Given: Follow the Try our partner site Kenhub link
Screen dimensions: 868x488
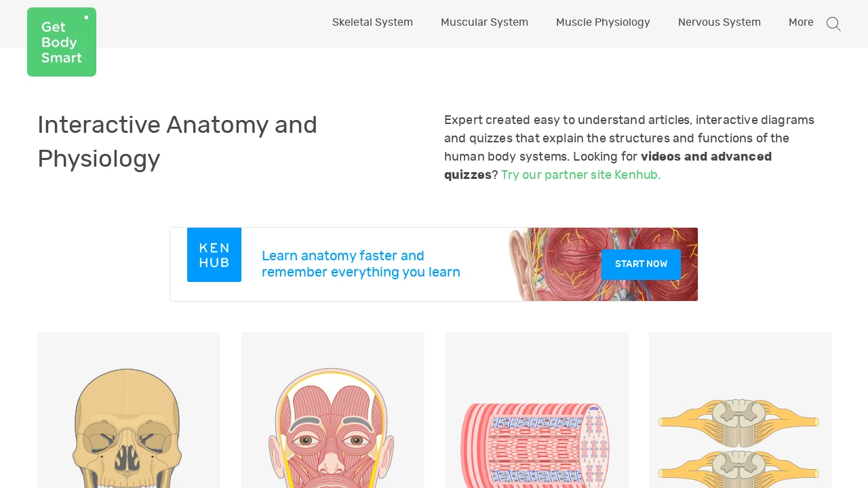Looking at the screenshot, I should [580, 175].
